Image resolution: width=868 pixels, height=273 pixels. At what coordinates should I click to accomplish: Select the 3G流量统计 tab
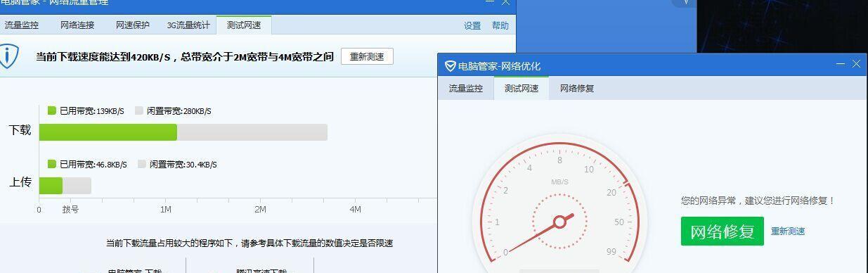click(x=188, y=25)
